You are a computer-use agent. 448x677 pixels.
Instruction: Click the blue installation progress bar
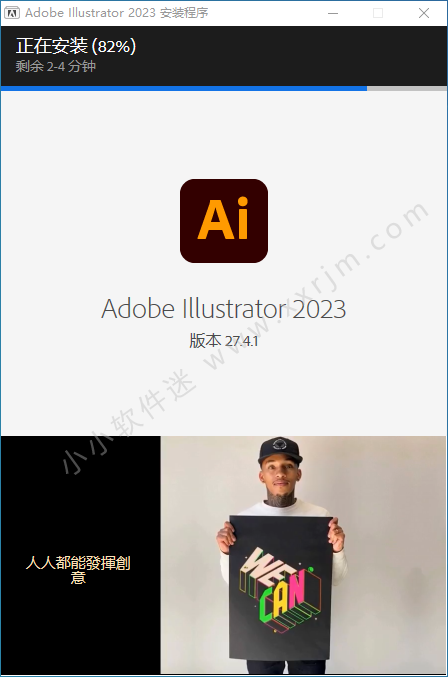184,89
